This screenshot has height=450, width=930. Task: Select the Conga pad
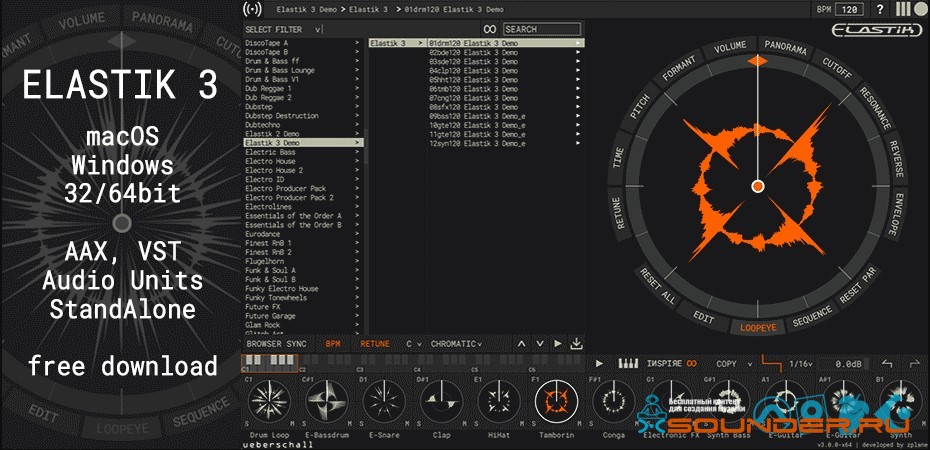(613, 401)
